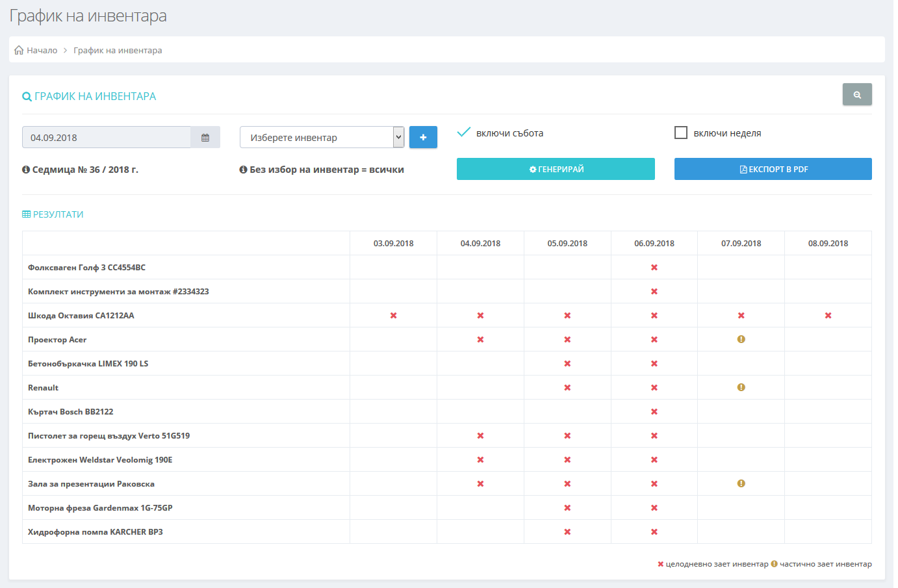Select the Електрожен Weldstar Veolomig 190E row label
Image resolution: width=898 pixels, height=588 pixels.
point(100,460)
